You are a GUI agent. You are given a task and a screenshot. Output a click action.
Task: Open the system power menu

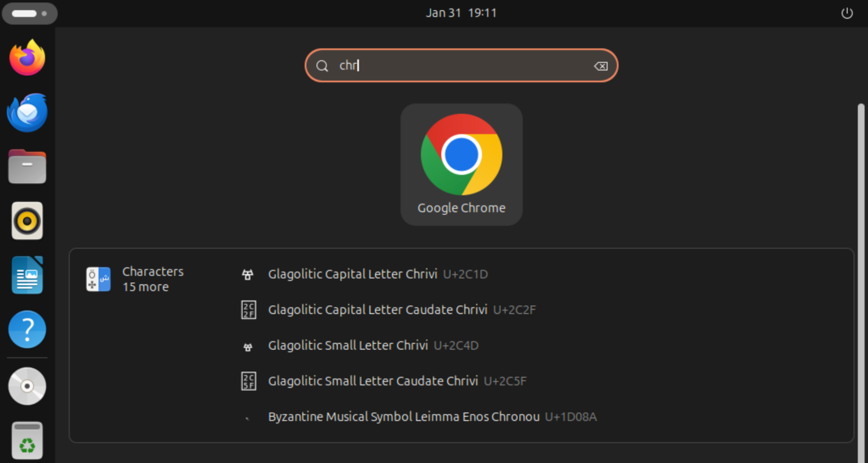pyautogui.click(x=847, y=13)
